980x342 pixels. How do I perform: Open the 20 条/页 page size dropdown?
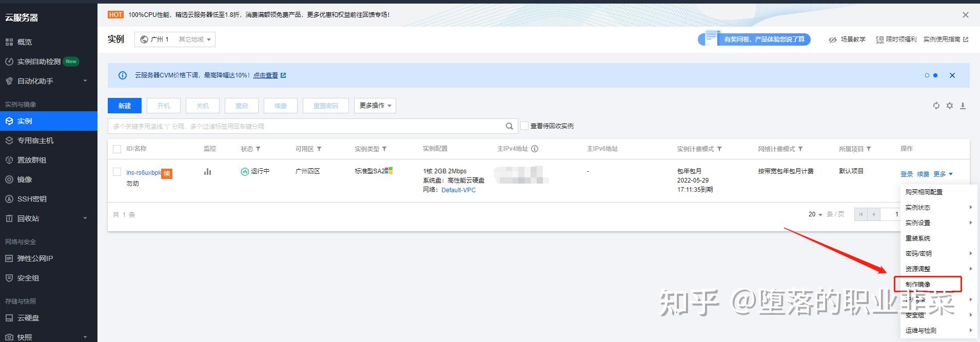pos(815,214)
